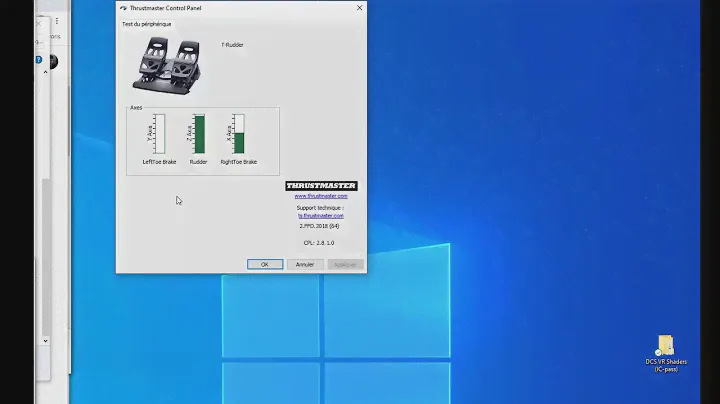Collapse the chevron under the help icon
The image size is (720, 404).
[43, 71]
